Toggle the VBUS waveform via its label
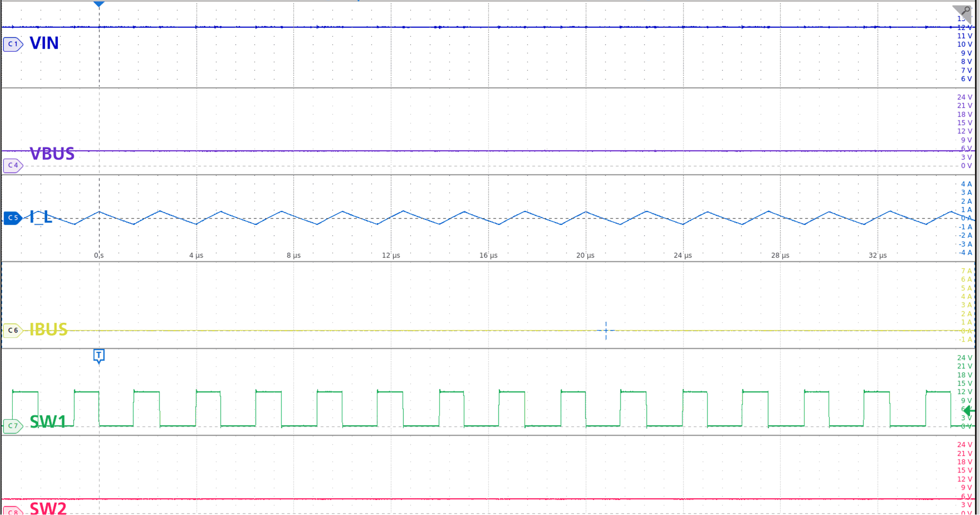Screen dimensions: 980x515 pos(52,154)
